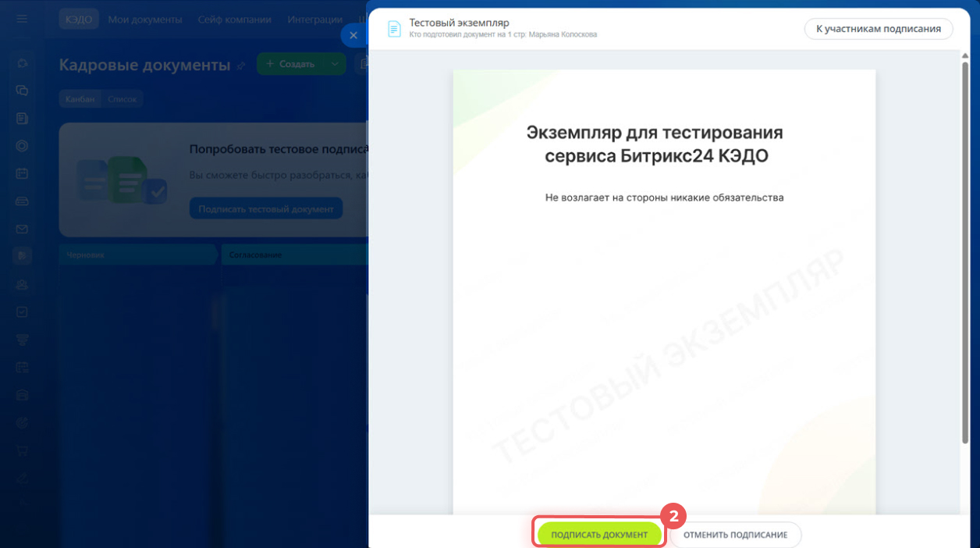Click the Подписать документ button
980x548 pixels.
pos(599,535)
